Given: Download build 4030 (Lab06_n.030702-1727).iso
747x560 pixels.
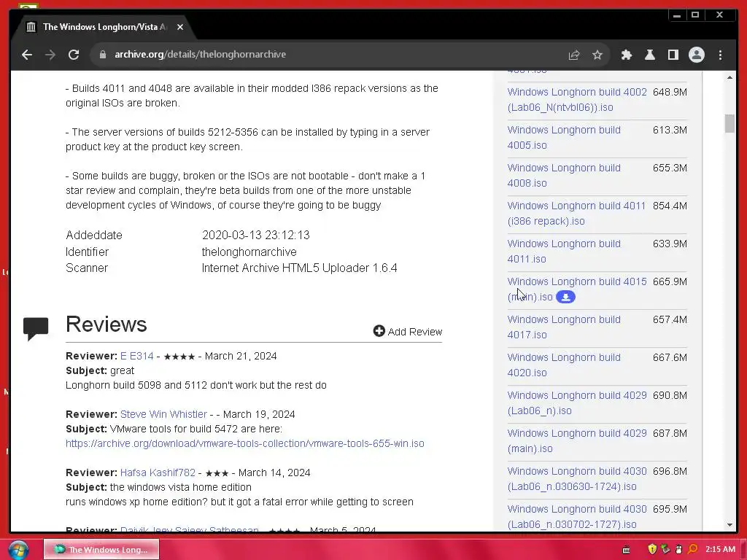Looking at the screenshot, I should tap(577, 517).
